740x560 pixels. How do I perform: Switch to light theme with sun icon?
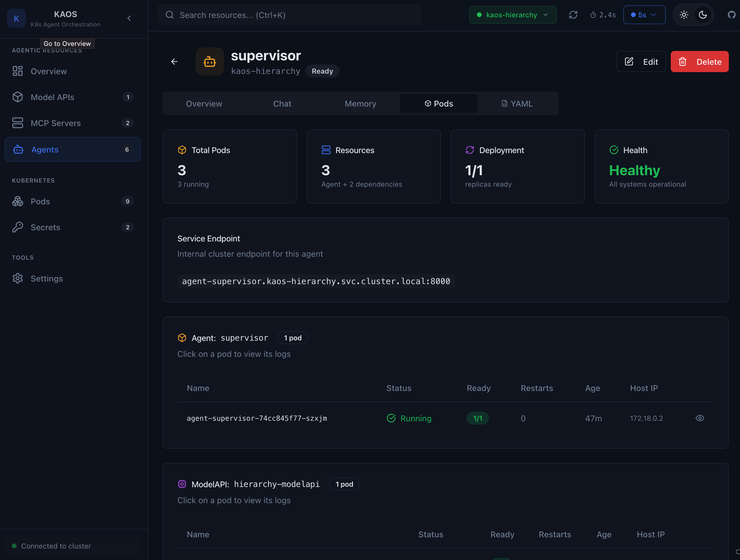pos(684,15)
